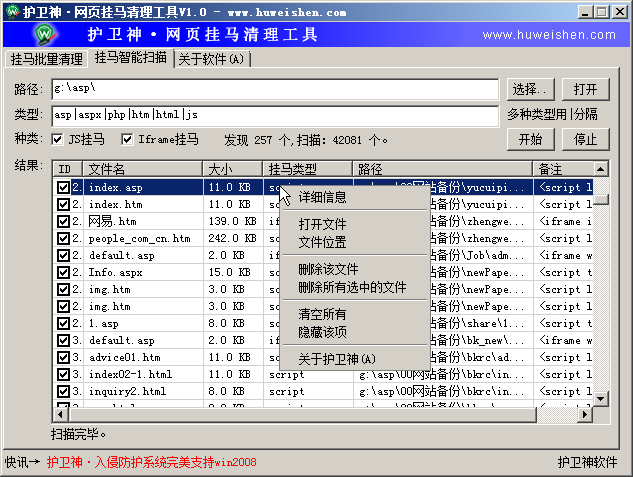Click the green W logo in the blue banner
This screenshot has height=477, width=633.
pyautogui.click(x=45, y=35)
